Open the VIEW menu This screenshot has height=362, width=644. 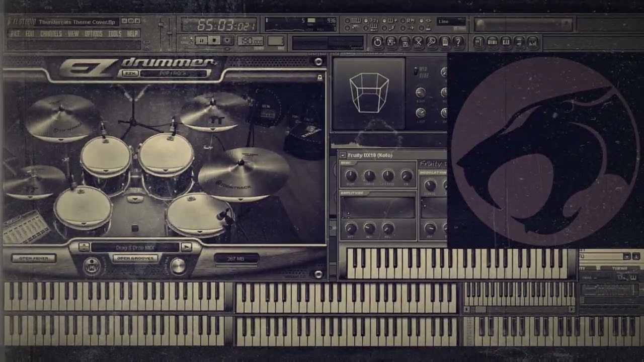tap(73, 34)
